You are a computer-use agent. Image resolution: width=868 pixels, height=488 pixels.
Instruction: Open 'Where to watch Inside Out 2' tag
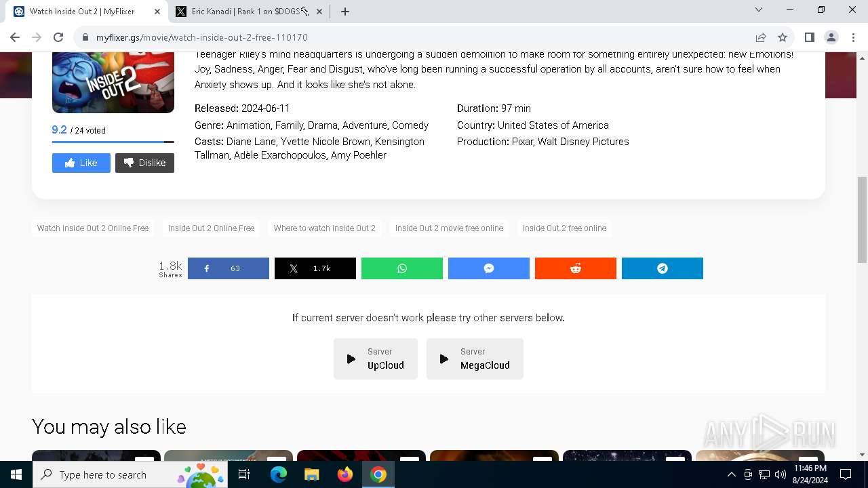[325, 228]
